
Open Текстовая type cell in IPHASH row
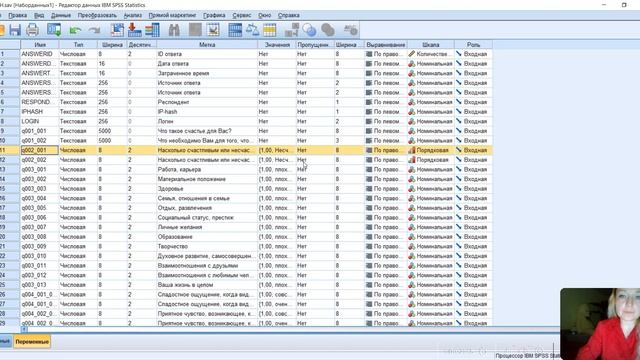(x=78, y=111)
